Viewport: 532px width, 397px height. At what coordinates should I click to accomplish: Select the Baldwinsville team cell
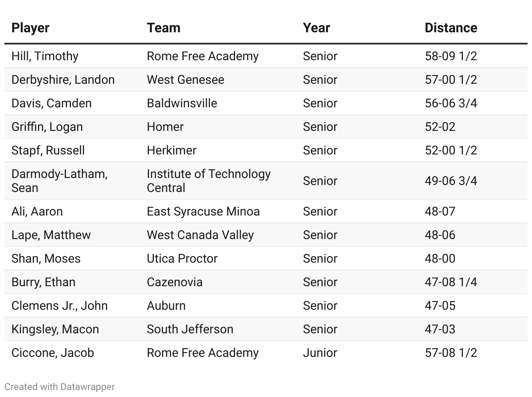pyautogui.click(x=182, y=103)
